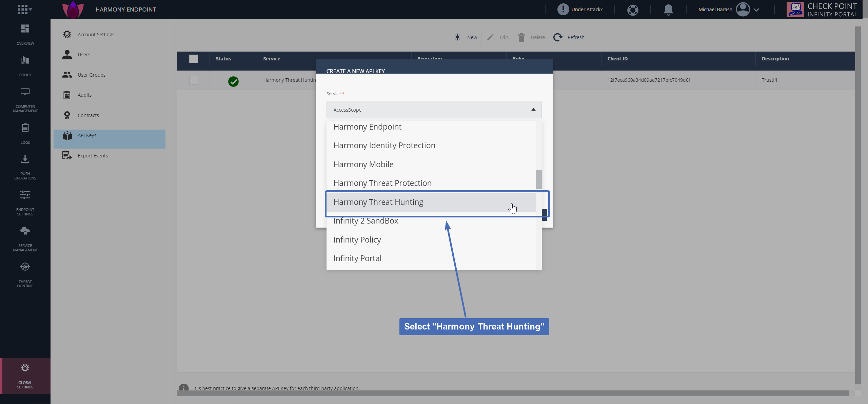
Task: Open the Policy section icon
Action: coord(25,60)
